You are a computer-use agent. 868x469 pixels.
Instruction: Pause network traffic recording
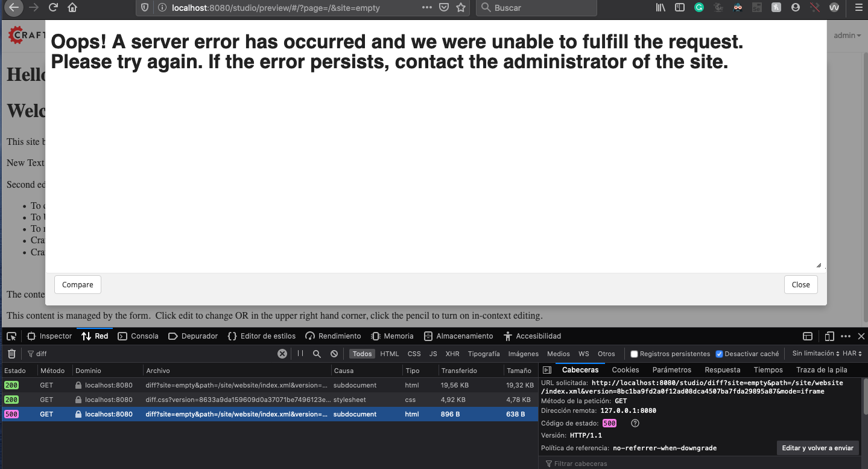click(300, 353)
